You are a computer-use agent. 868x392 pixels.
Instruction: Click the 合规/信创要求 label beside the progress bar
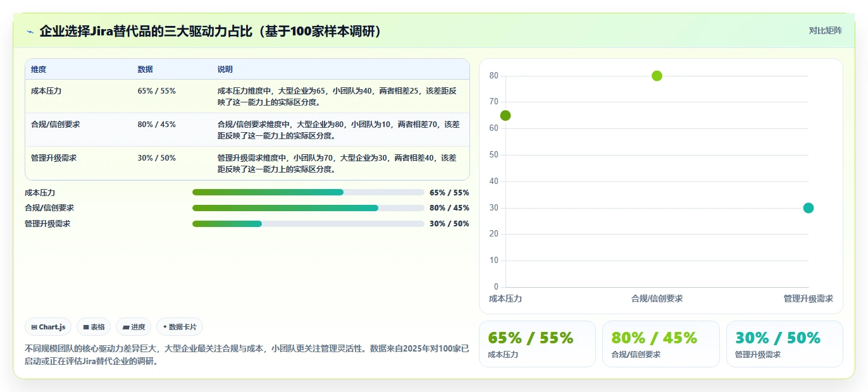tap(49, 208)
